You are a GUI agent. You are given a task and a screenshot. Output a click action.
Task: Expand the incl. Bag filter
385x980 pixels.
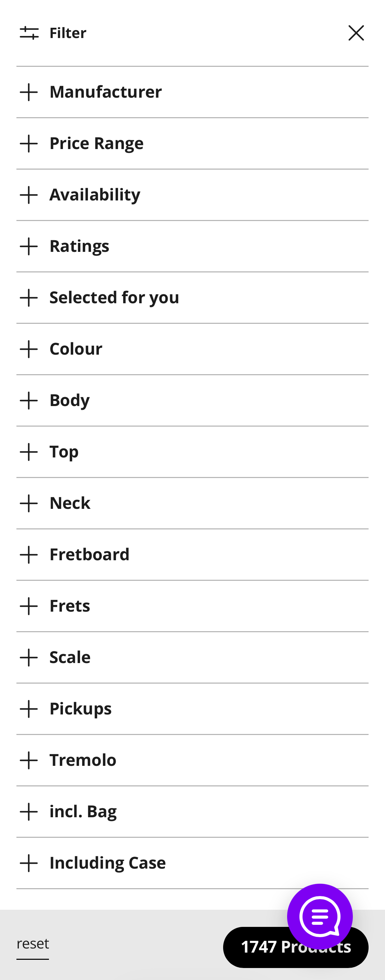pos(83,811)
